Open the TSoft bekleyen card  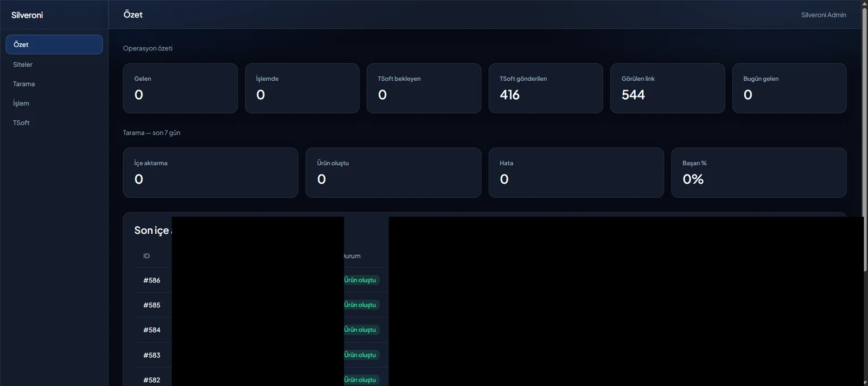click(424, 88)
